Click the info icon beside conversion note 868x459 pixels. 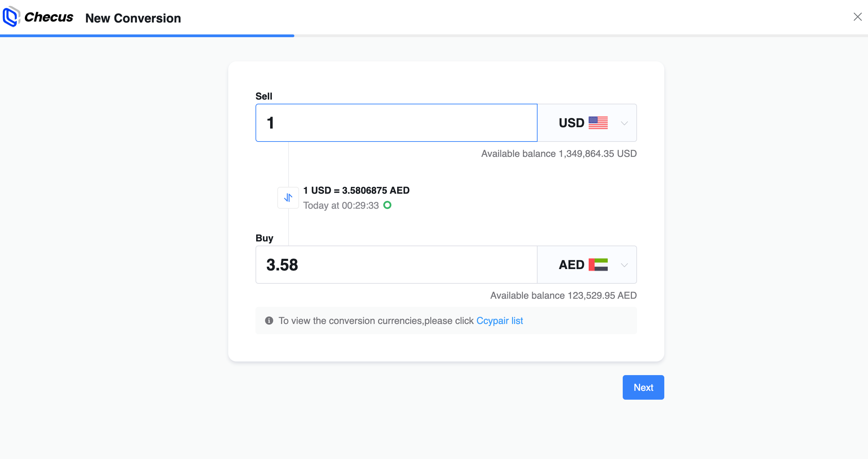coord(269,321)
